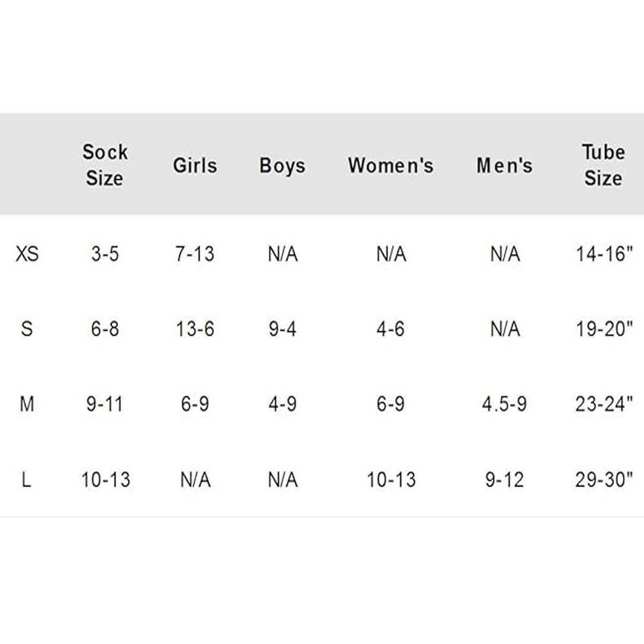This screenshot has height=644, width=644.
Task: Click Boys 9-4 cell in S row
Action: 282,329
